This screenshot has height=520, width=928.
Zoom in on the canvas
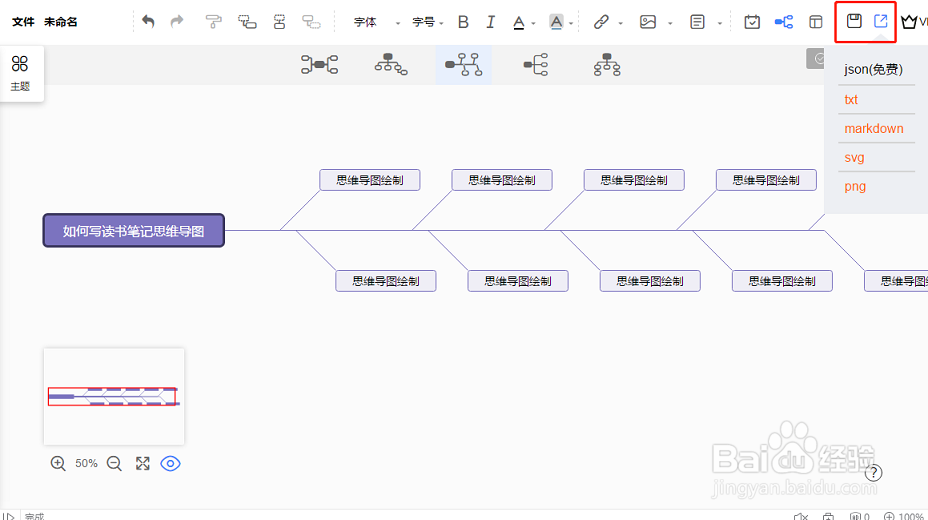coord(58,463)
